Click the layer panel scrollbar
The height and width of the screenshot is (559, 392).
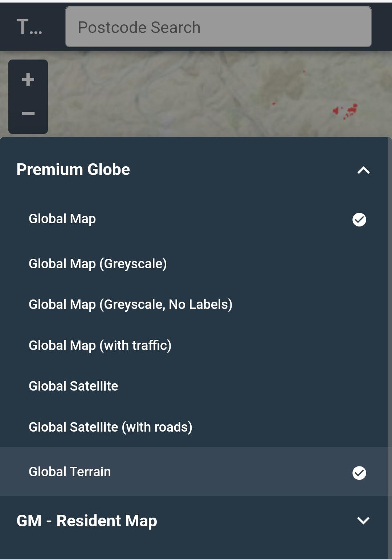coord(390,348)
